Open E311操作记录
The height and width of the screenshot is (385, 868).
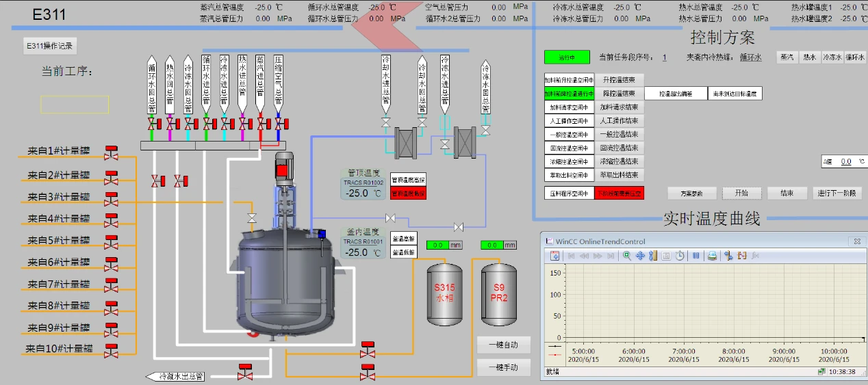coord(49,46)
